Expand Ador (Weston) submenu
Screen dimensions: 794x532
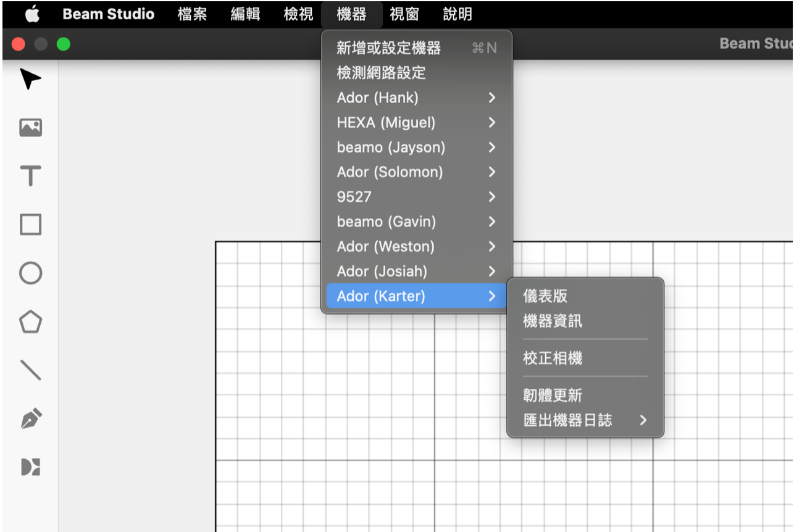pyautogui.click(x=417, y=246)
